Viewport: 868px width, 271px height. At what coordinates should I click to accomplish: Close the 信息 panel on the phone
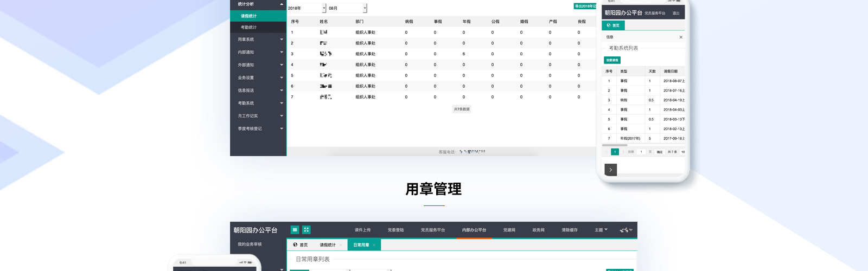click(681, 37)
